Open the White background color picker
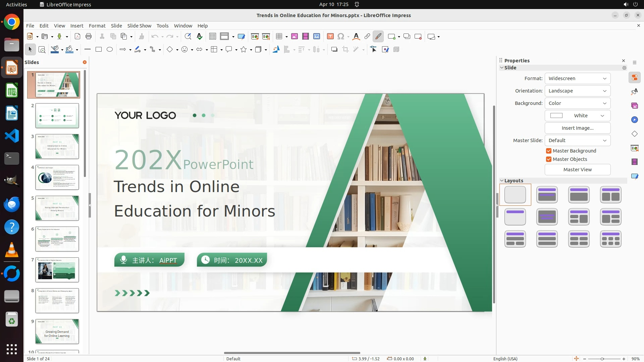644x362 pixels. [577, 116]
